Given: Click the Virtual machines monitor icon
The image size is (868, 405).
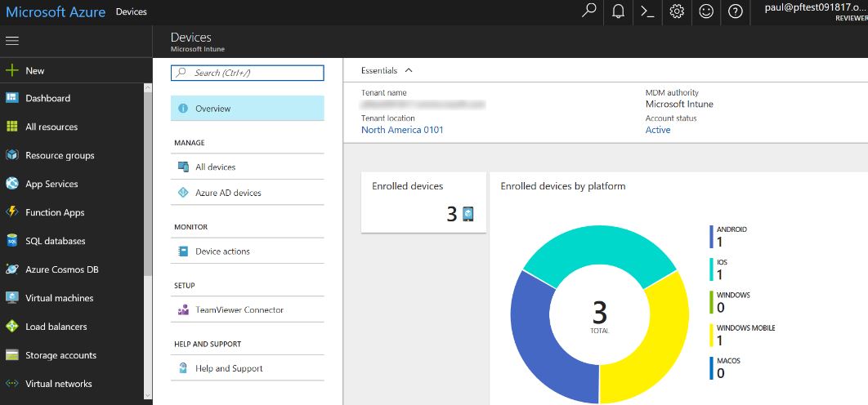Looking at the screenshot, I should (11, 298).
